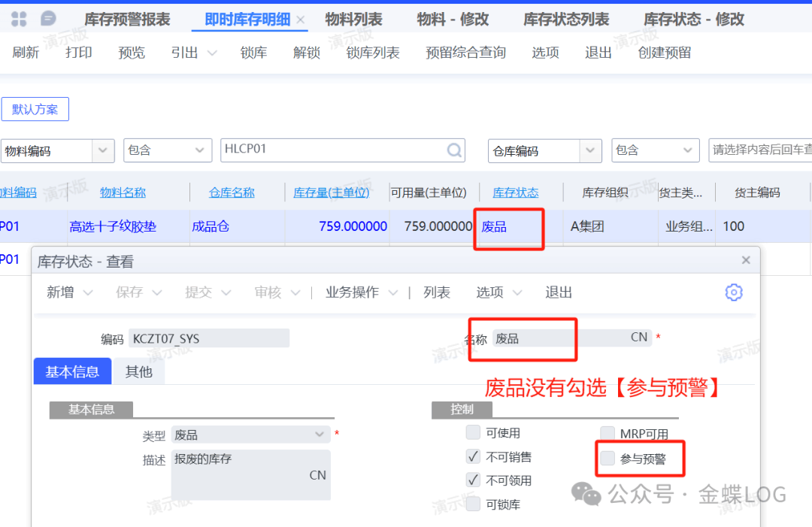Click the 默认方案 button

pos(35,109)
